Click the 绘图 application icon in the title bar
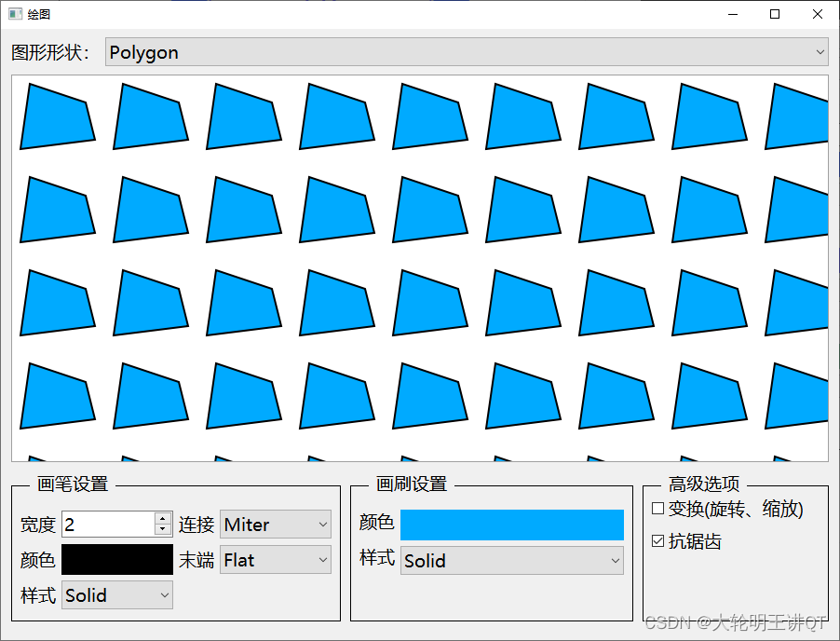This screenshot has width=840, height=641. (x=14, y=14)
